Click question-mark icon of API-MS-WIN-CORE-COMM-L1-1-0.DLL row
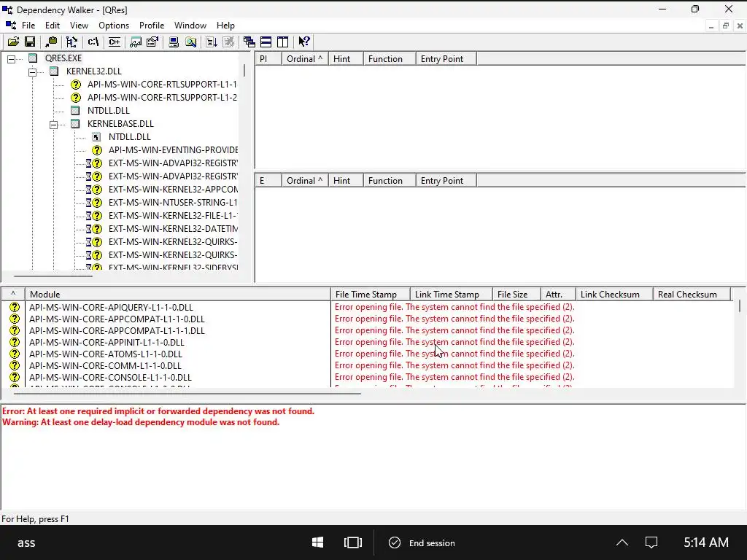 pos(15,366)
